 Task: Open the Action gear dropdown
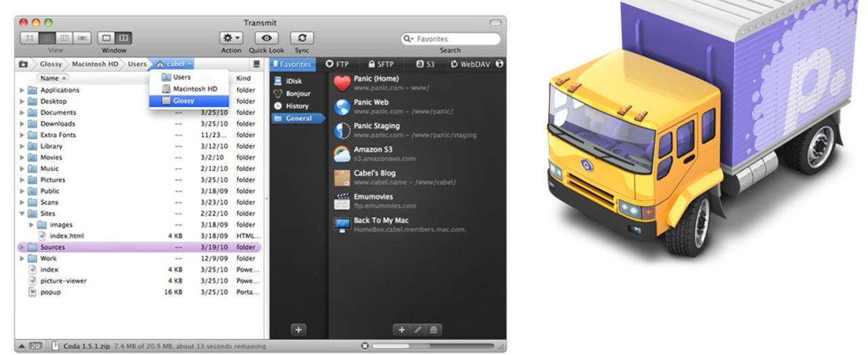(x=231, y=39)
